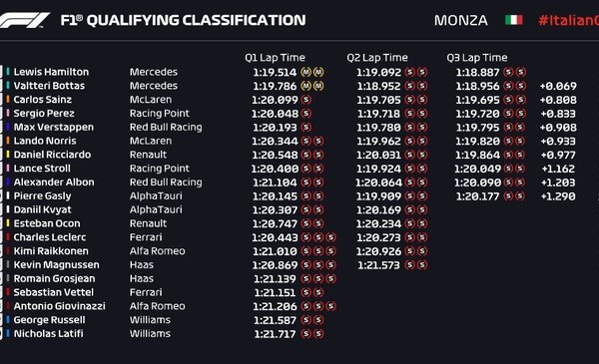Click Lewis Hamilton driver name
This screenshot has width=599, height=364.
(x=51, y=72)
